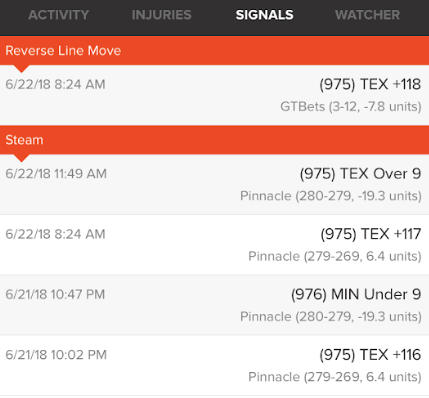
Task: Click GTBets (3-12, -7.8 units) record
Action: click(351, 107)
